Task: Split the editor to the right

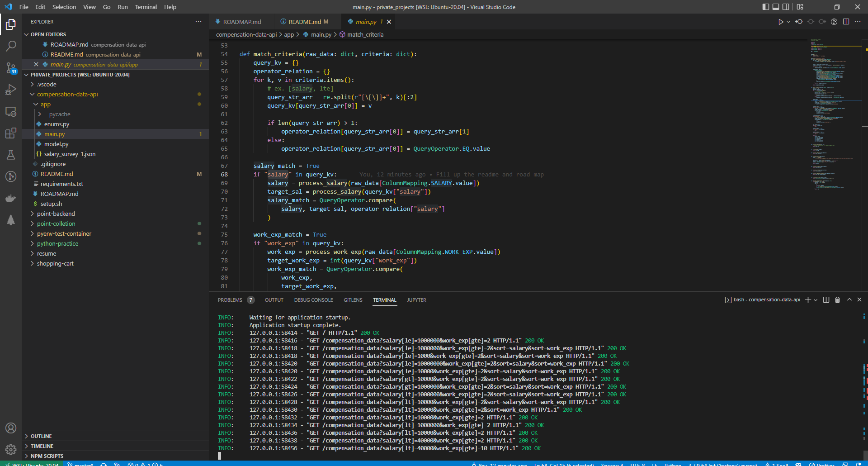Action: [x=846, y=22]
